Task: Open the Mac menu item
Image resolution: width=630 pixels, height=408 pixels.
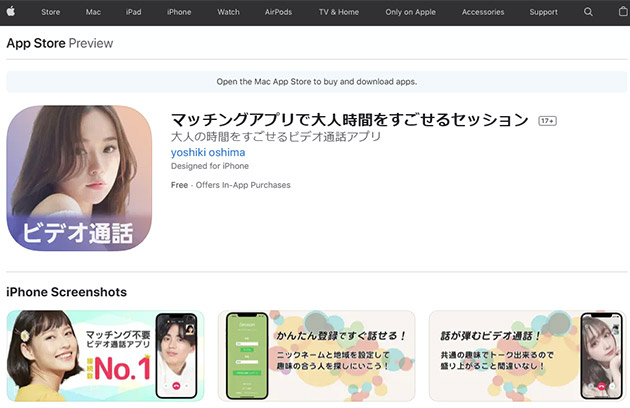Action: point(93,12)
